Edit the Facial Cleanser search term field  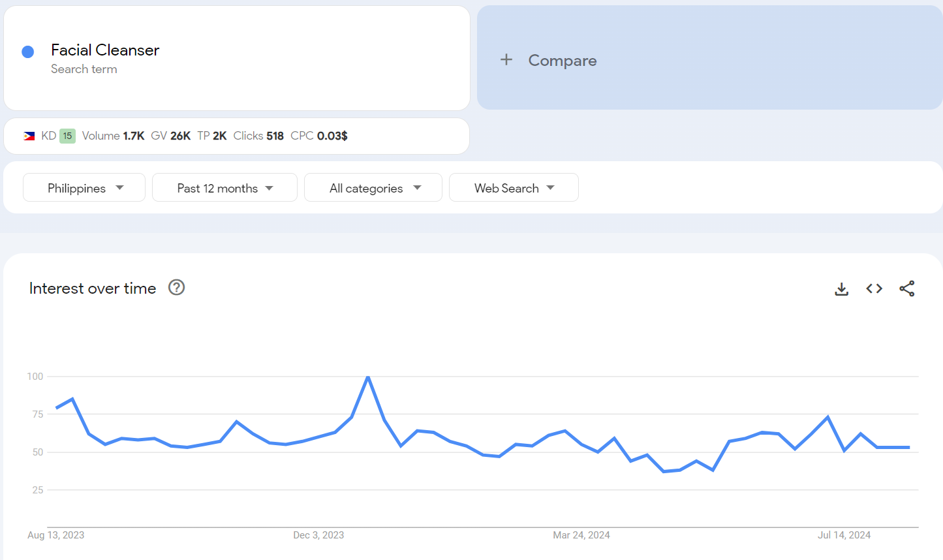[x=105, y=50]
